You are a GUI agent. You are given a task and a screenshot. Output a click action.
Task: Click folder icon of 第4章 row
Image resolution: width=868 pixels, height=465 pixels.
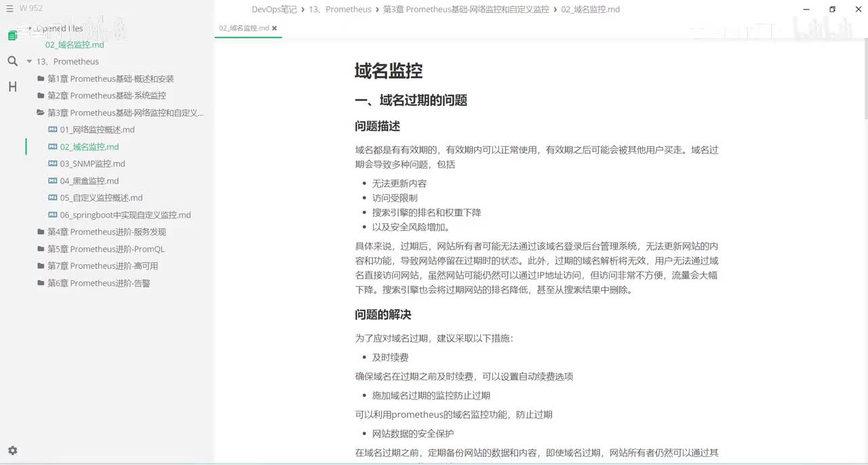tap(41, 232)
